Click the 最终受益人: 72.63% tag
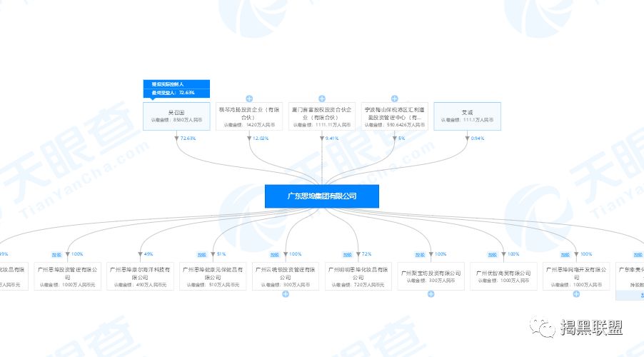 (x=173, y=93)
